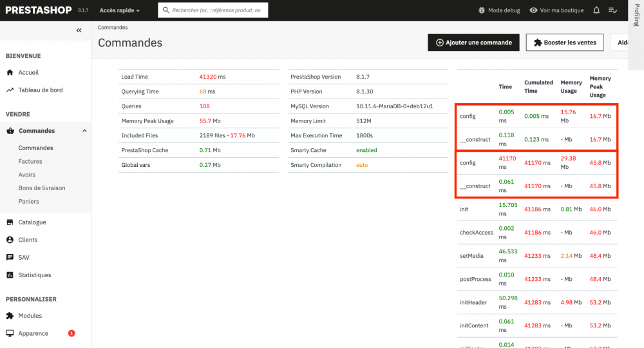Click the Commandes breadcrumb
644x348 pixels.
pos(113,28)
